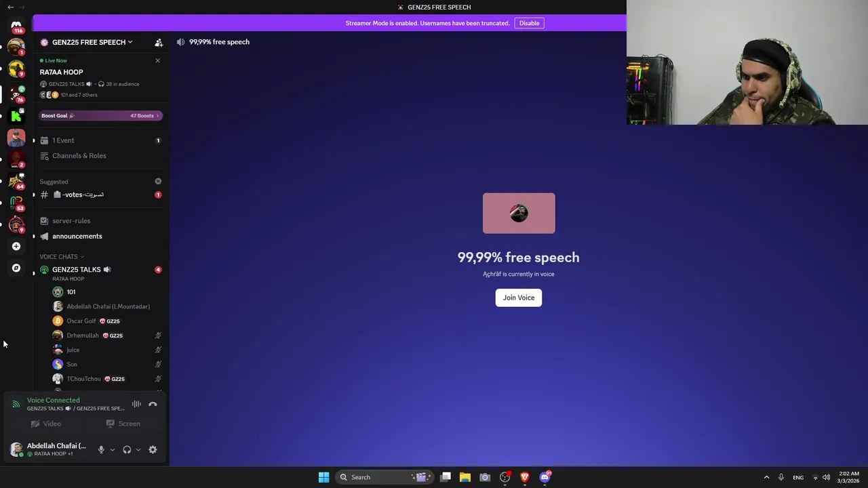Click the 99,99% free speech header speaker icon
This screenshot has width=868, height=488.
[180, 42]
